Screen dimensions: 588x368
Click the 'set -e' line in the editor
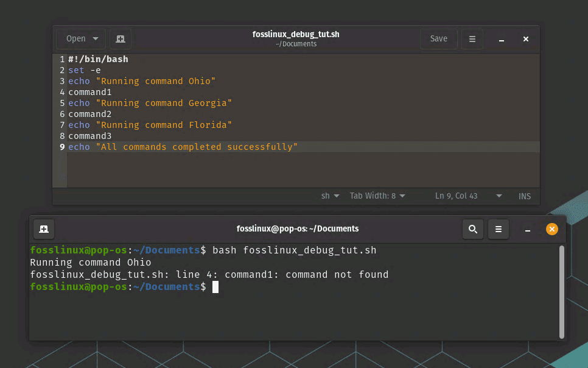coord(85,70)
